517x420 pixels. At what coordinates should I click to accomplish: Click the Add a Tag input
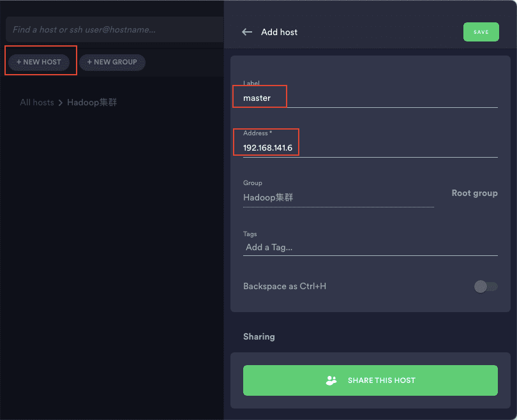click(370, 247)
